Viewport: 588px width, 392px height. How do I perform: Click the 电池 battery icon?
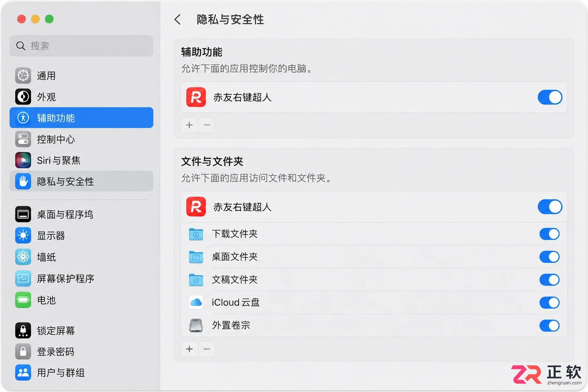(23, 300)
